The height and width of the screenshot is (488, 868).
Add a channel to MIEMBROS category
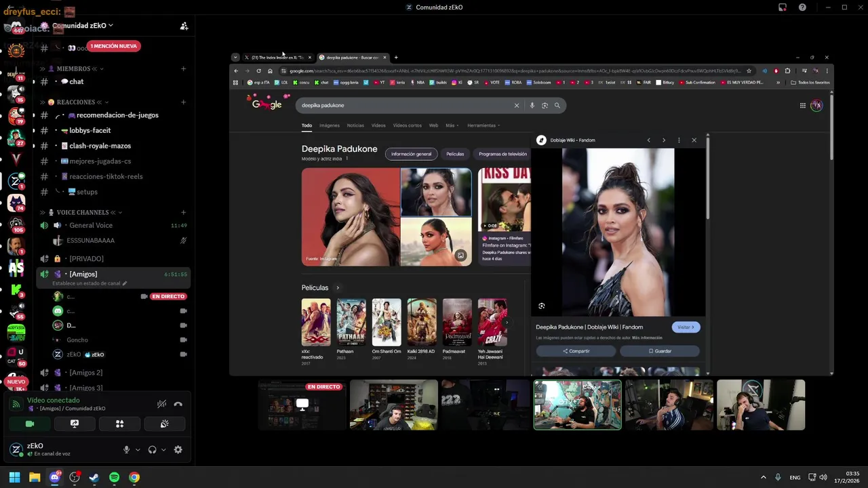click(183, 68)
